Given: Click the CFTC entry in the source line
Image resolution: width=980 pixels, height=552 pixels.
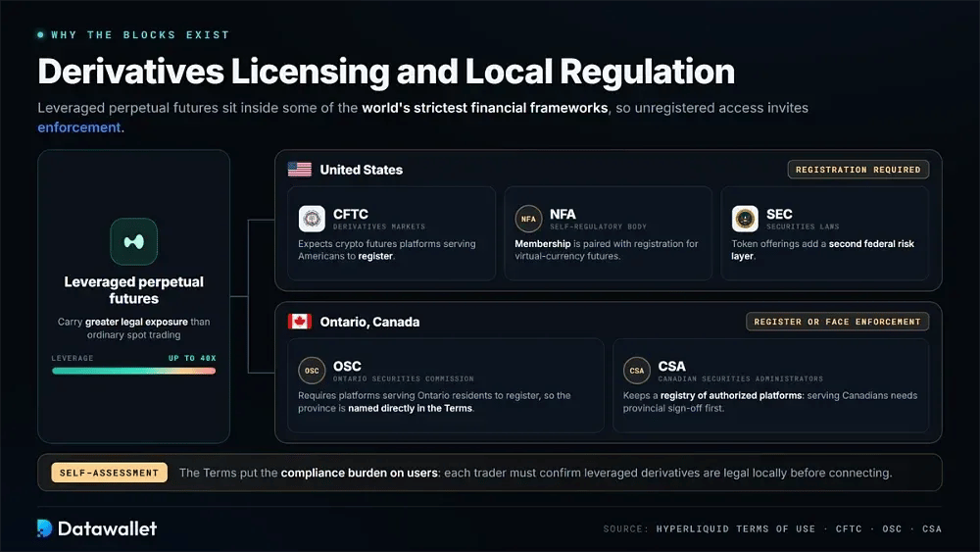Looking at the screenshot, I should tap(848, 528).
